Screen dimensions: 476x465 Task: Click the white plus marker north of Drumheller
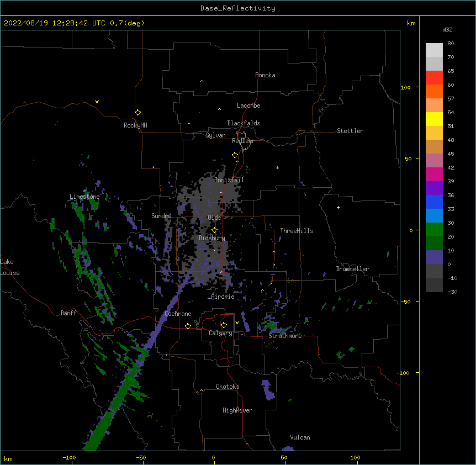[338, 207]
